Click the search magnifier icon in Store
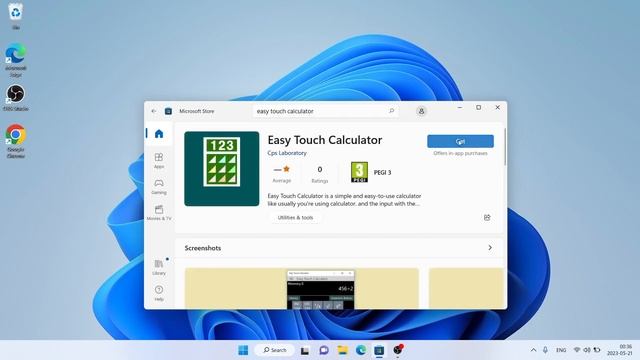This screenshot has width=640, height=360. point(391,111)
